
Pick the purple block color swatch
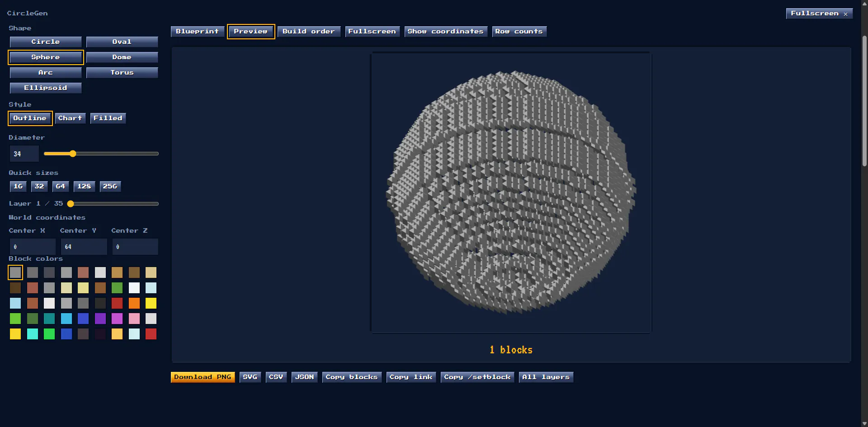pos(100,318)
